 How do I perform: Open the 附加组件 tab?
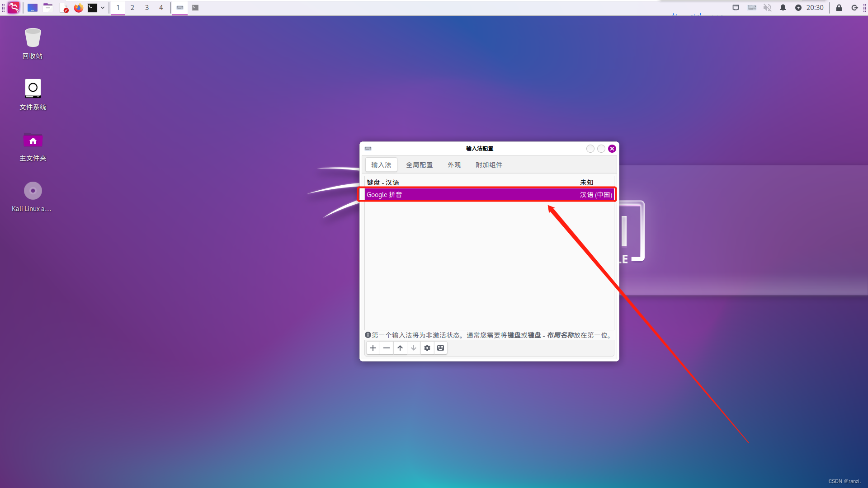[x=489, y=165]
